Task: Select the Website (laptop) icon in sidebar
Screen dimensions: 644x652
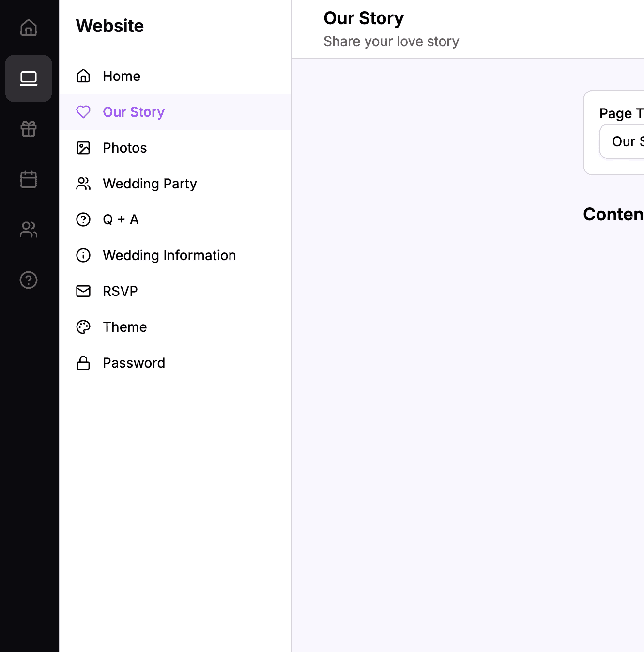Action: click(29, 78)
